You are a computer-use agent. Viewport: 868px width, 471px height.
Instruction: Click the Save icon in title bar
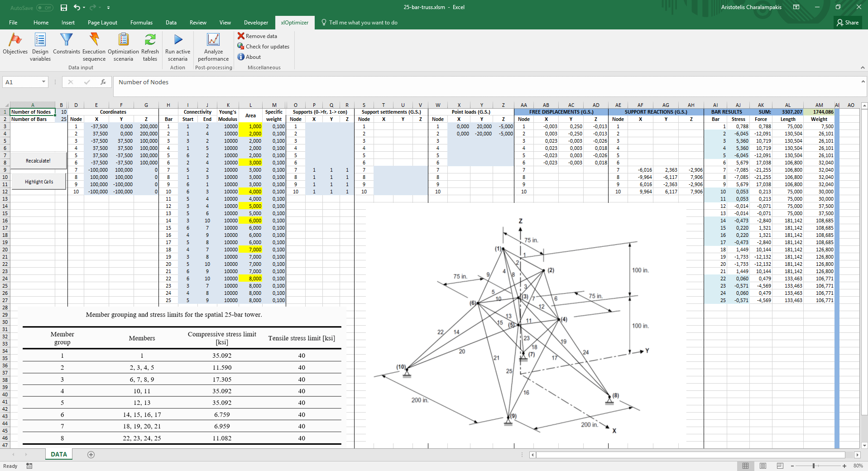point(64,8)
